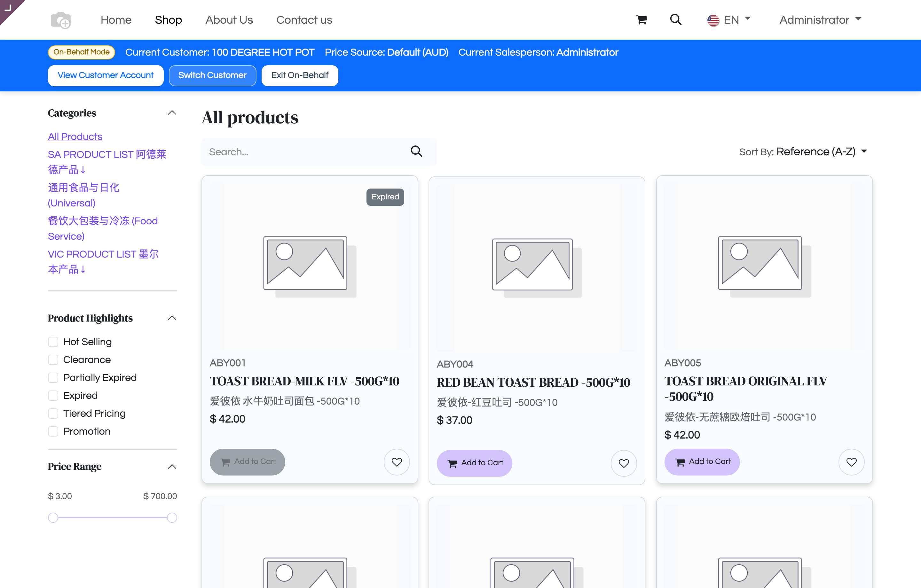Open the Contact us page
The image size is (921, 588).
point(304,20)
